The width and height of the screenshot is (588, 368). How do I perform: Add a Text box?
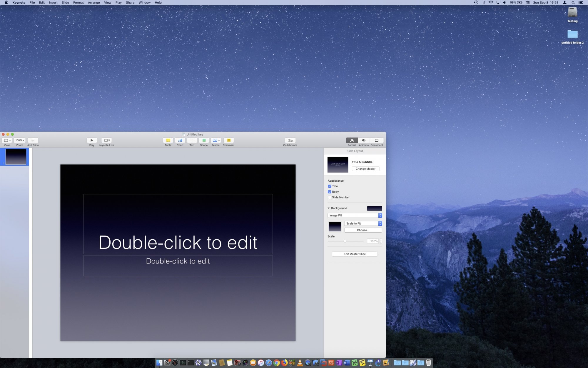(192, 140)
